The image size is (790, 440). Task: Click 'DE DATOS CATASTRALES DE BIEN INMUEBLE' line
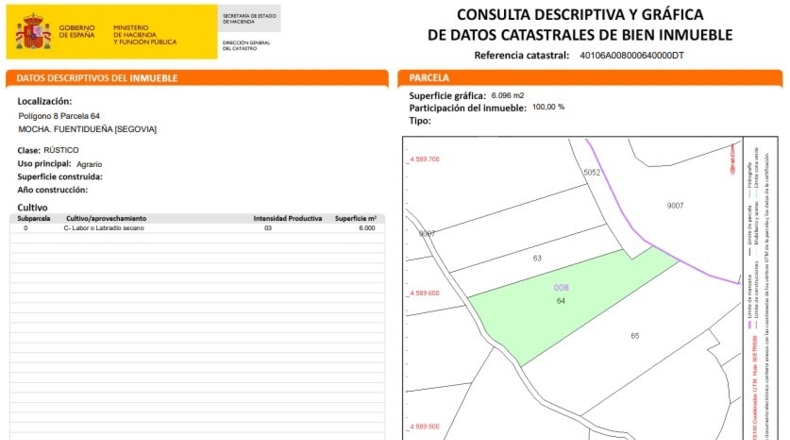click(x=580, y=35)
